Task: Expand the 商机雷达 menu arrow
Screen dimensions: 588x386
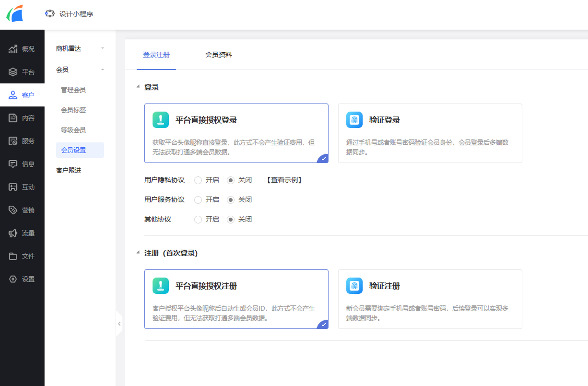Action: tap(102, 48)
